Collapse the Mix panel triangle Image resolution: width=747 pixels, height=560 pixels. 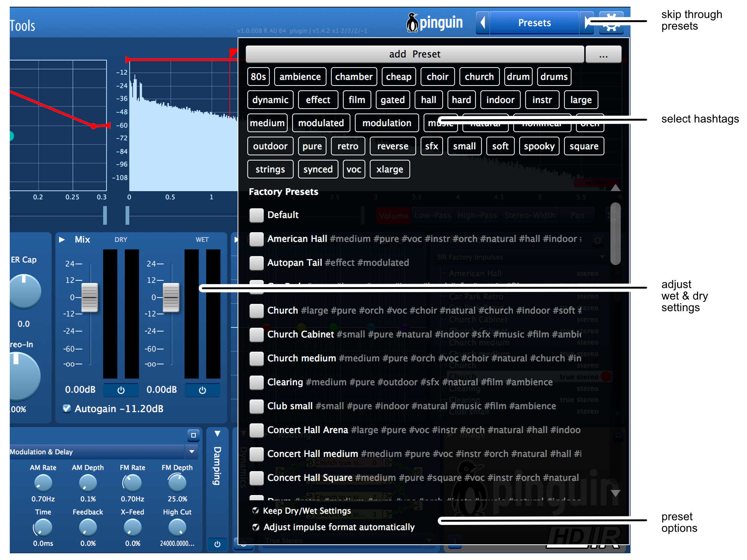point(62,240)
